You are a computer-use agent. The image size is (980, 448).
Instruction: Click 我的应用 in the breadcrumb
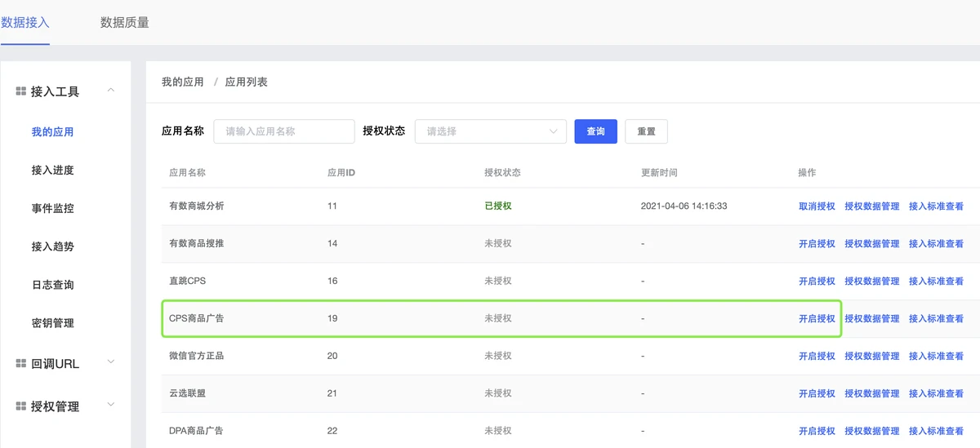click(182, 82)
